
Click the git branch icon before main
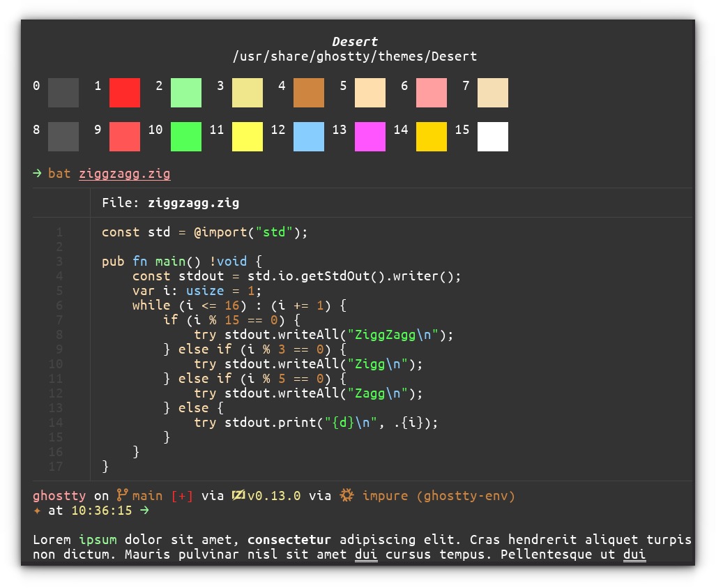(x=122, y=495)
